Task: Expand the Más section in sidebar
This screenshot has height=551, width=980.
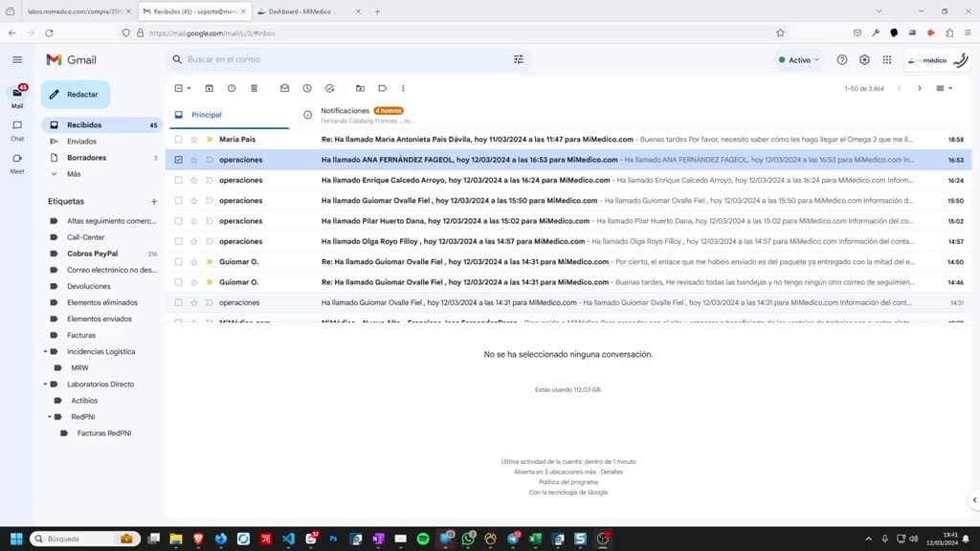Action: (73, 174)
